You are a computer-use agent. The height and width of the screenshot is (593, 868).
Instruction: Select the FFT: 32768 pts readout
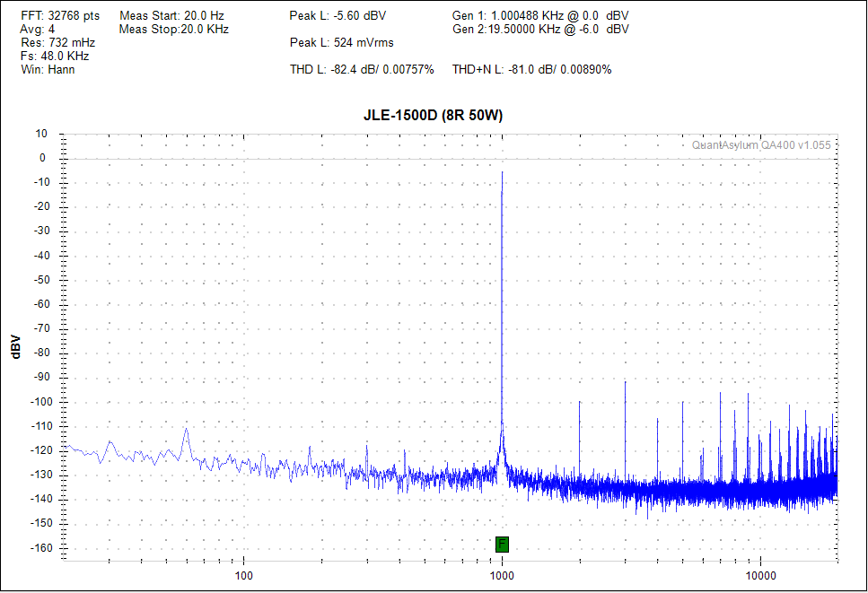(60, 16)
